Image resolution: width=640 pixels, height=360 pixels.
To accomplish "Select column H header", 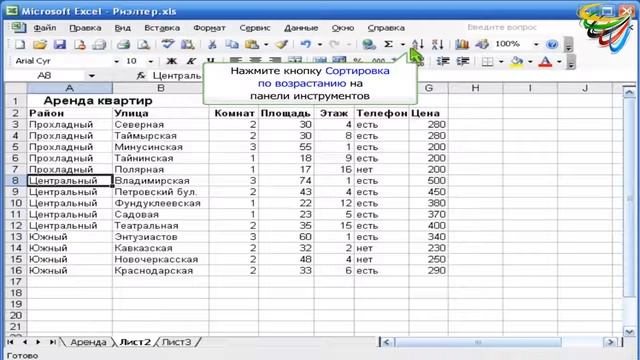I will click(x=476, y=88).
